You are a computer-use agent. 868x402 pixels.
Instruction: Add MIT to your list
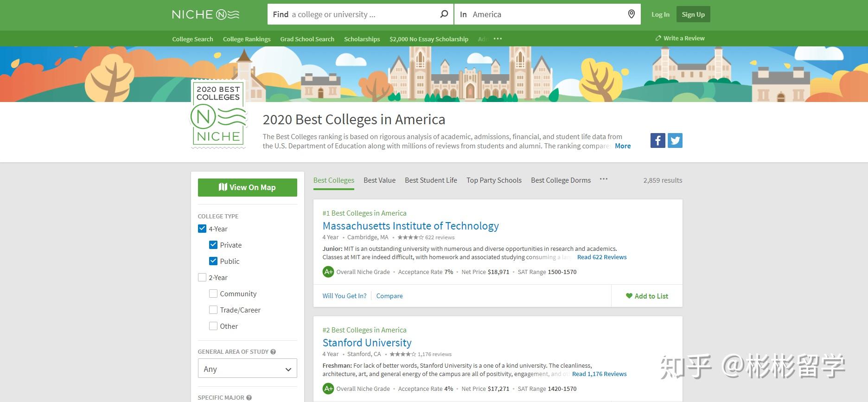(x=647, y=296)
